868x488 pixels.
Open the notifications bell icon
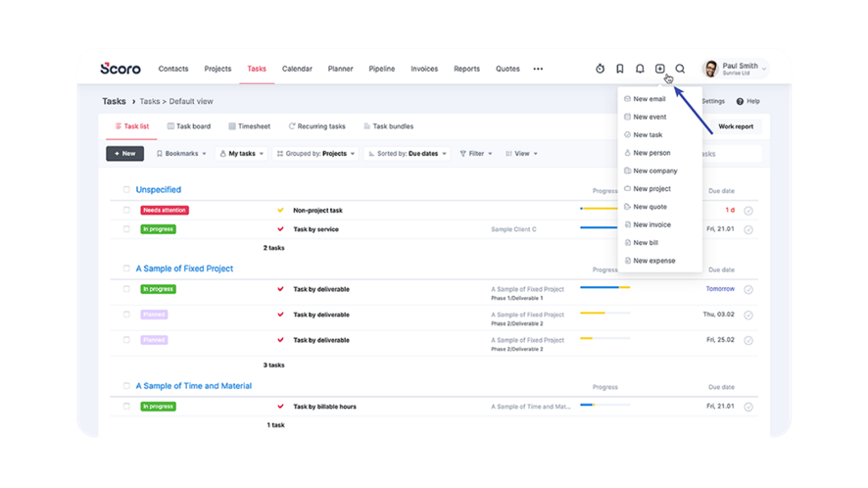pyautogui.click(x=640, y=69)
